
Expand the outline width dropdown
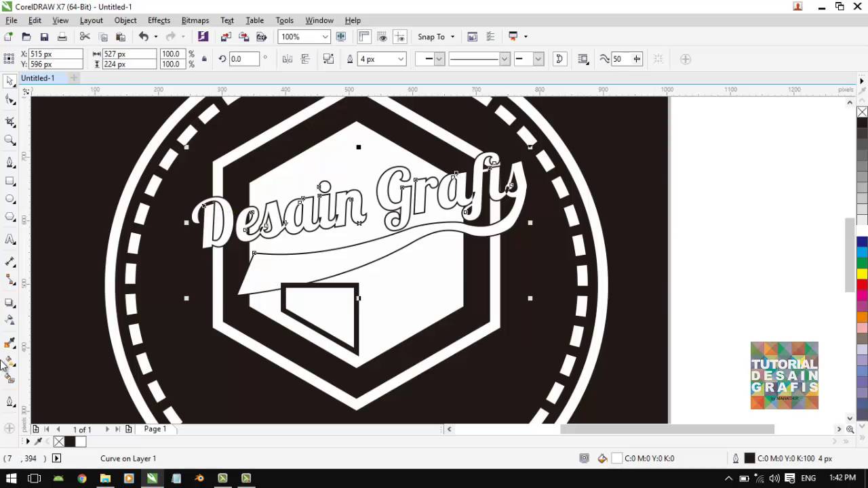(x=401, y=59)
